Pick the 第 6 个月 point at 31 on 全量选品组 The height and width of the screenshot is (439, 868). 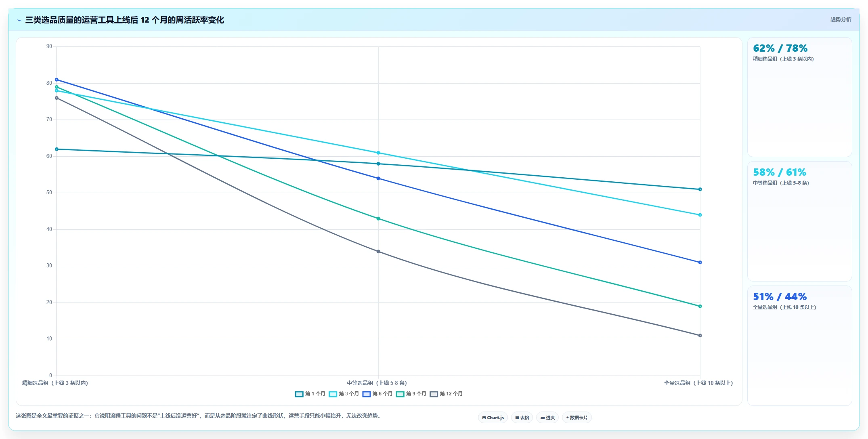(700, 263)
